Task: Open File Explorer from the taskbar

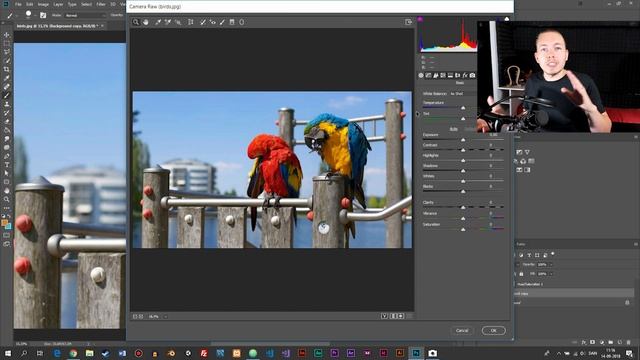Action: click(89, 353)
